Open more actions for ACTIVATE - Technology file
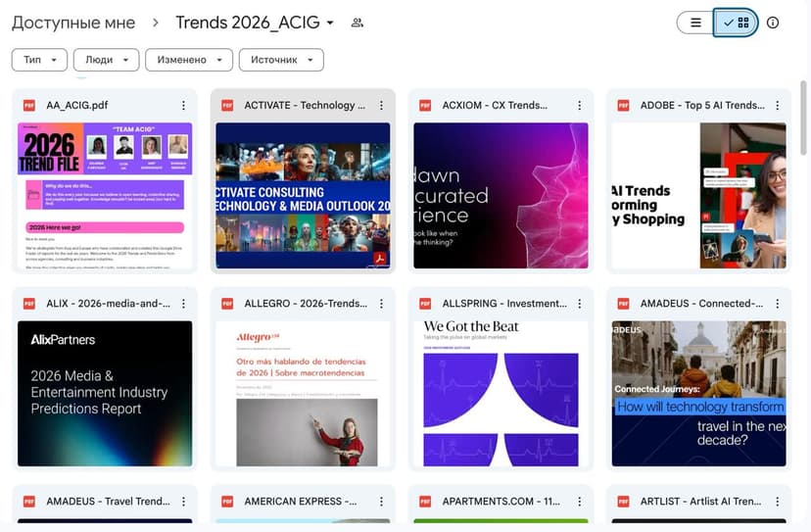The width and height of the screenshot is (811, 532). [381, 106]
